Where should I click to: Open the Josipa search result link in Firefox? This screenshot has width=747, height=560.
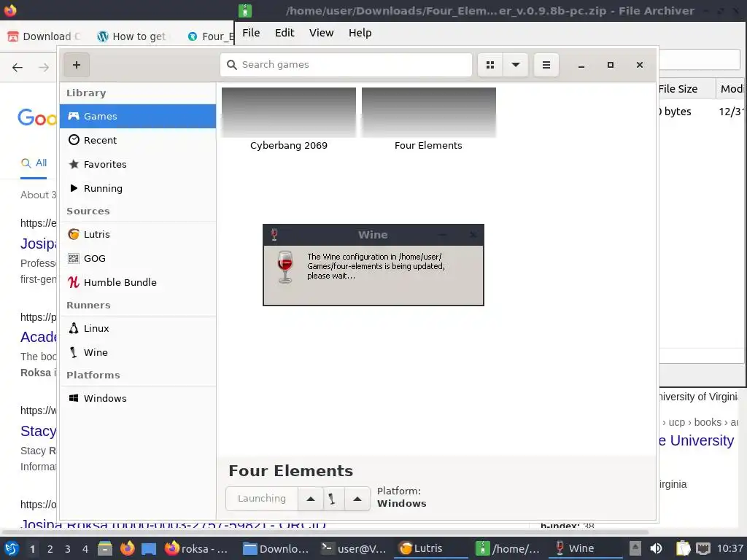(x=38, y=244)
